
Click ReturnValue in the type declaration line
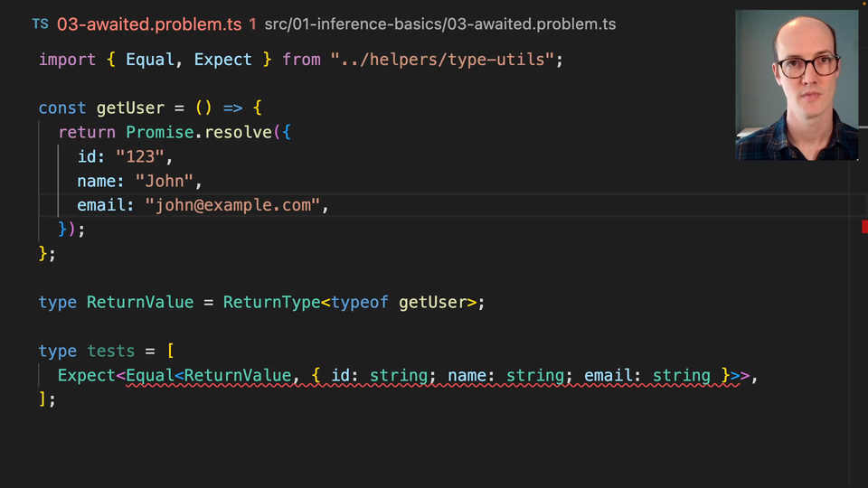point(140,303)
